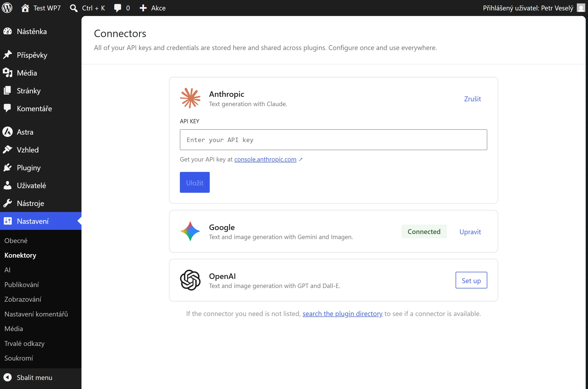Open the Akce plus menu
This screenshot has height=389, width=588.
(153, 8)
